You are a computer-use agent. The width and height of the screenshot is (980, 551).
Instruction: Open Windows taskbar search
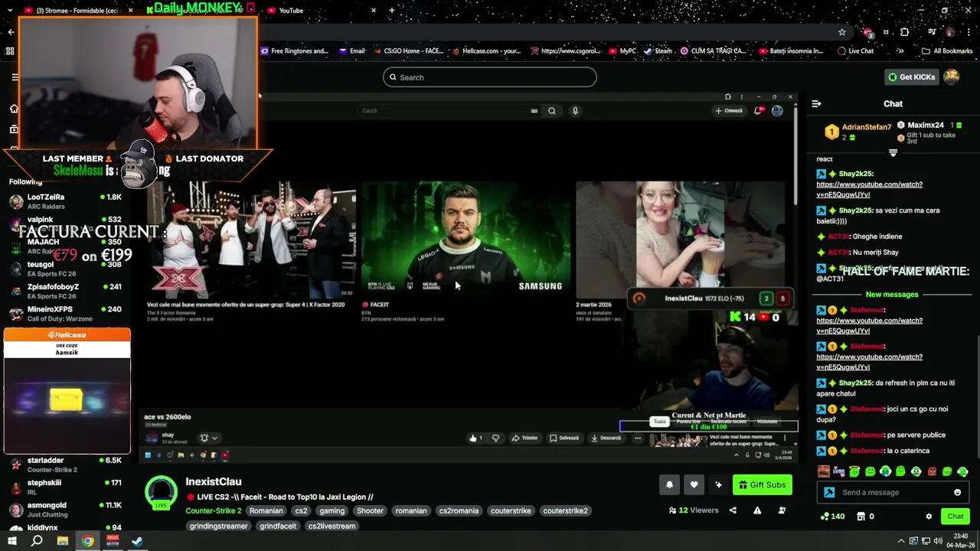coord(37,541)
